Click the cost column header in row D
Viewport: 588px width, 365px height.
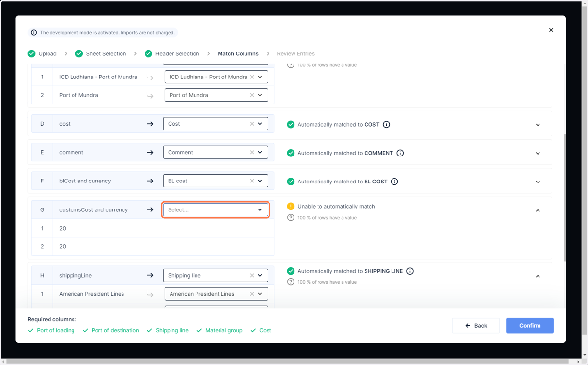(x=65, y=124)
